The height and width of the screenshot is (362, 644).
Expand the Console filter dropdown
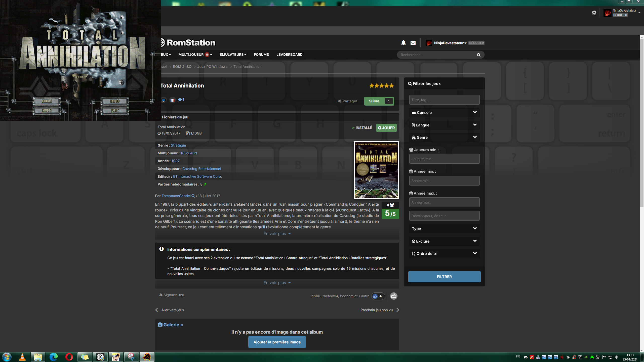coord(444,113)
